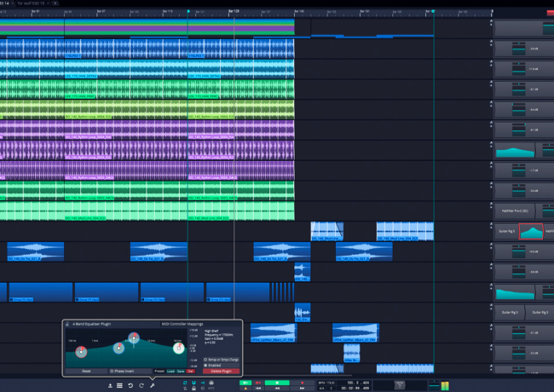Click the master plugin box in transport bar
554x392 pixels.
click(400, 385)
